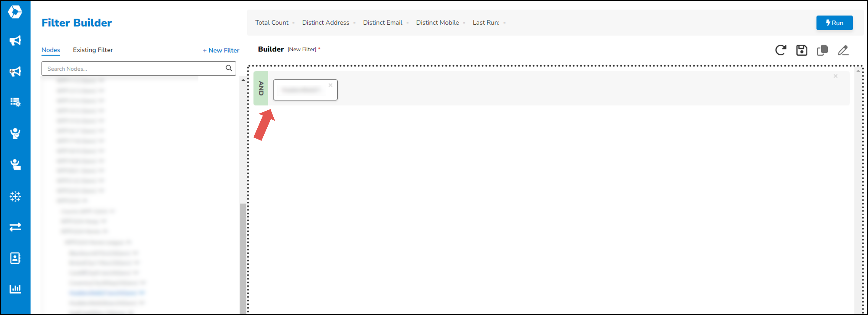This screenshot has width=868, height=315.
Task: Open the grid of plus signs sidebar icon
Action: click(x=15, y=196)
